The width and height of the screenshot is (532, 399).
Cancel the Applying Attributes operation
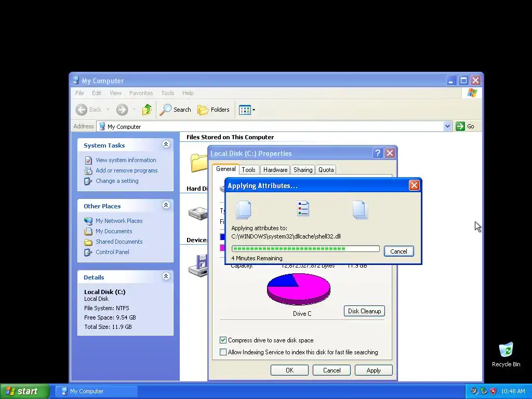[398, 251]
